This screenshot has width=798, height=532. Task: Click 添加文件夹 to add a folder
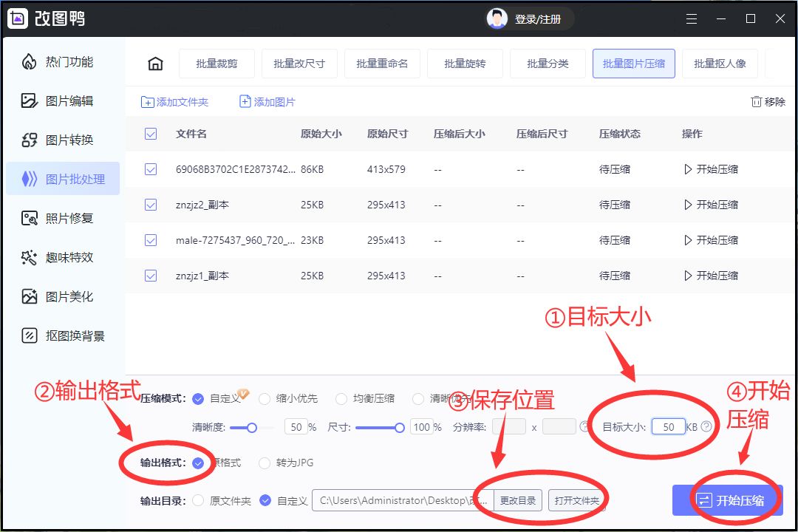tap(174, 101)
